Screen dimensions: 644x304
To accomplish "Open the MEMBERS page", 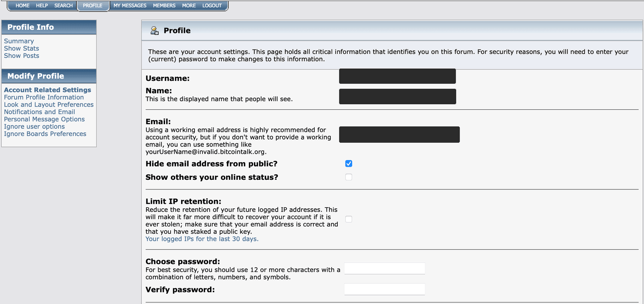I will point(164,6).
